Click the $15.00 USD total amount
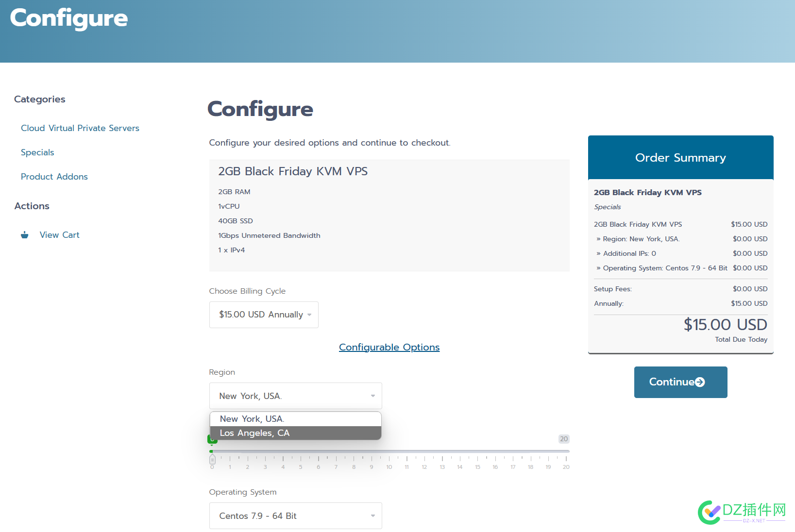Image resolution: width=795 pixels, height=532 pixels. click(726, 324)
